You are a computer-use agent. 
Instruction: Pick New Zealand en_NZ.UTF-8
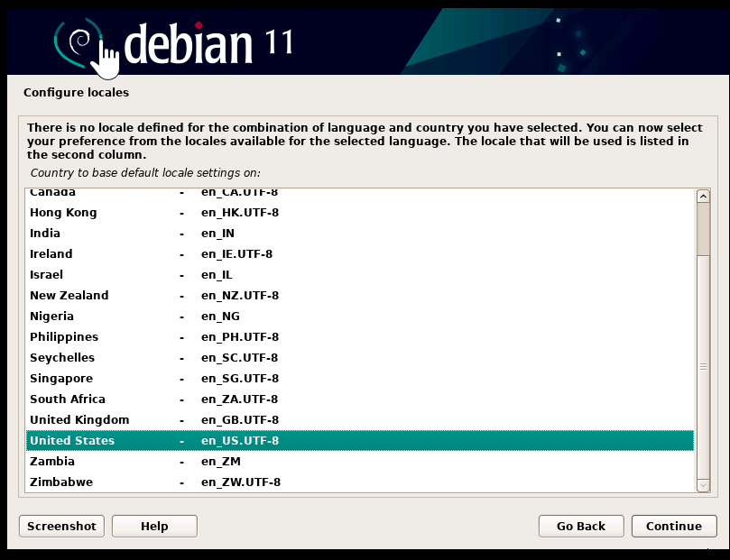[x=360, y=296]
